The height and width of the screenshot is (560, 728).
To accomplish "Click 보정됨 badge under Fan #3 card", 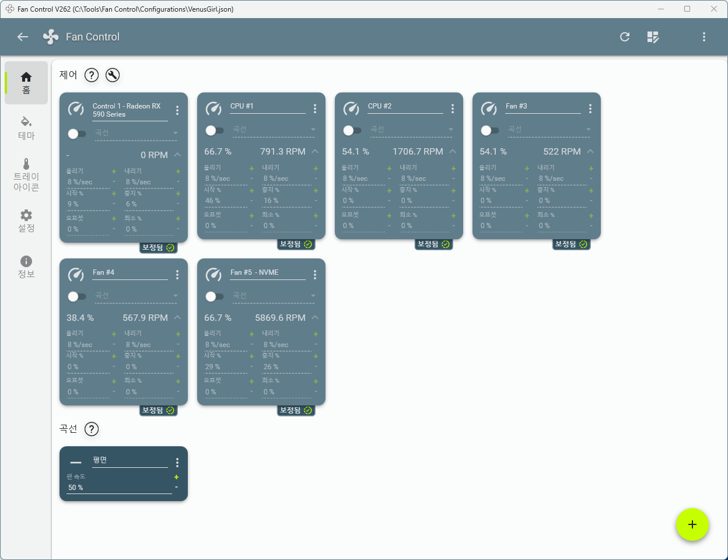I will pos(572,244).
